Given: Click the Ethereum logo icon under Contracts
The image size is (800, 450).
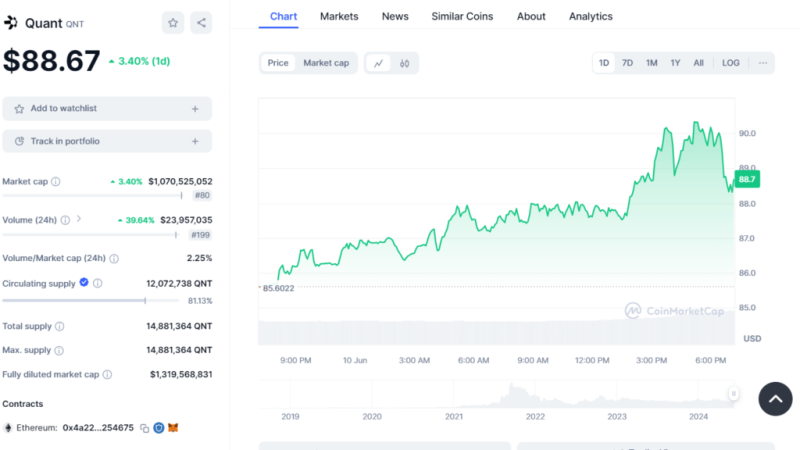Looking at the screenshot, I should click(8, 428).
